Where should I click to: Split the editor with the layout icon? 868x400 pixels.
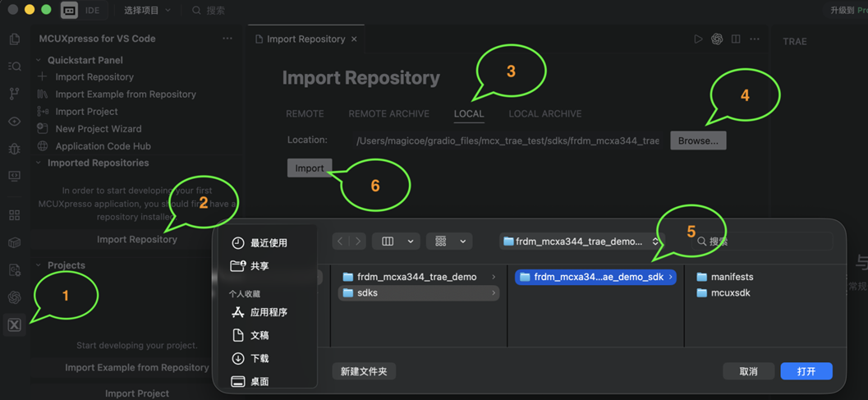tap(736, 39)
